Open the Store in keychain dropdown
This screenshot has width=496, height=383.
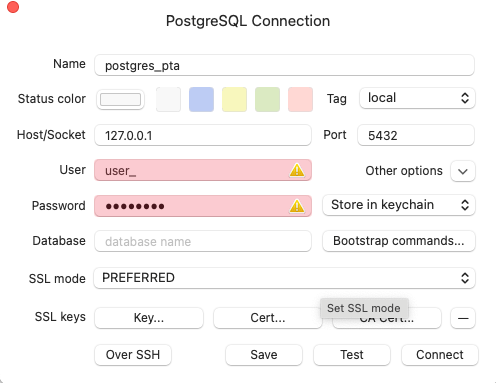[399, 205]
